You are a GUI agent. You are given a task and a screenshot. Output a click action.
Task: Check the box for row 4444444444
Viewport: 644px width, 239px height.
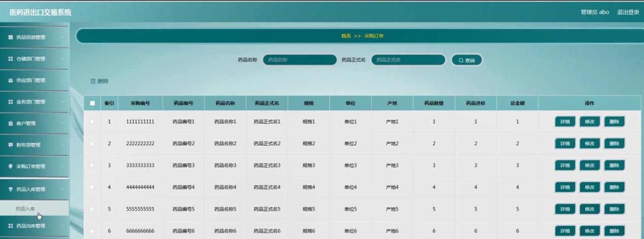[x=92, y=187]
